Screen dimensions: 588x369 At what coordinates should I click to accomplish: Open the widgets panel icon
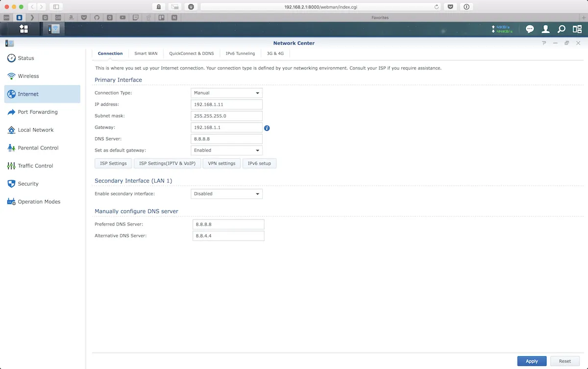point(577,29)
